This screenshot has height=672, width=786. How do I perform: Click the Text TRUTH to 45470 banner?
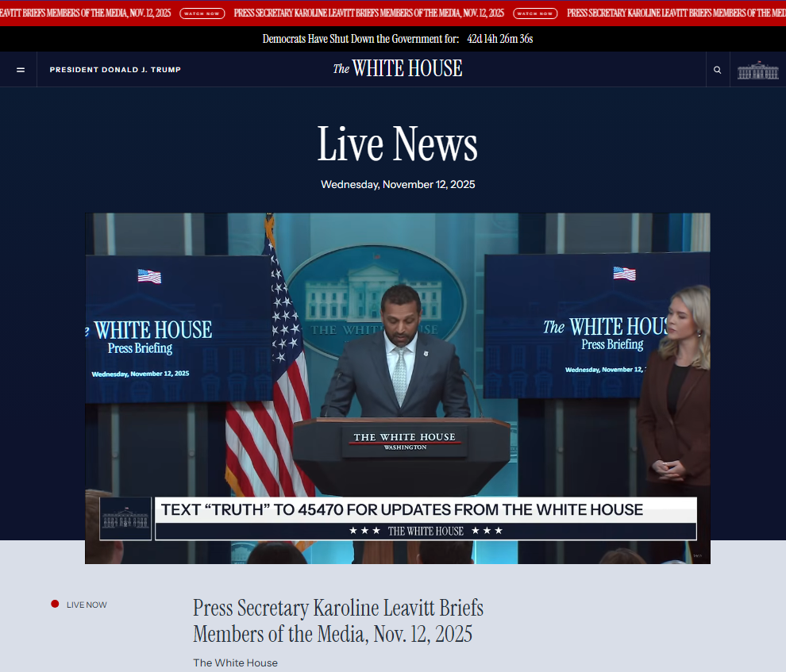pyautogui.click(x=402, y=509)
